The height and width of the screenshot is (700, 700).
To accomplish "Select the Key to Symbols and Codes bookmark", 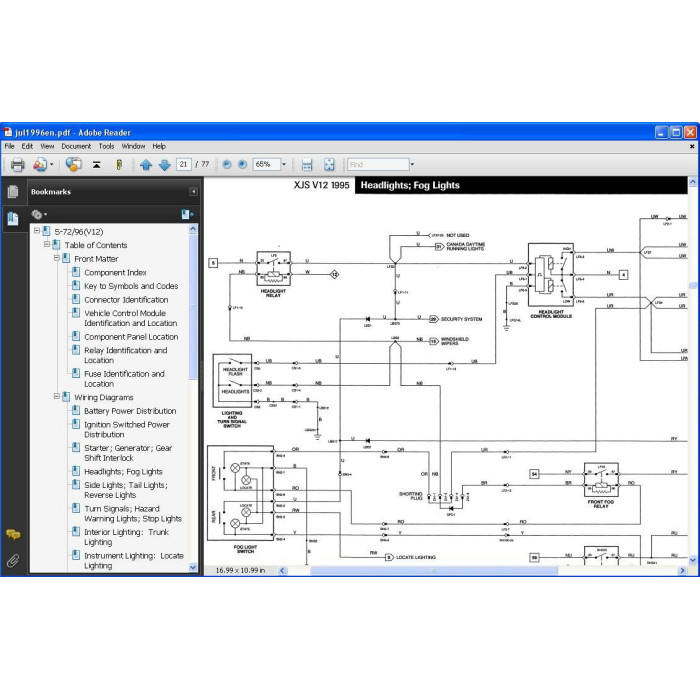I will coord(131,286).
